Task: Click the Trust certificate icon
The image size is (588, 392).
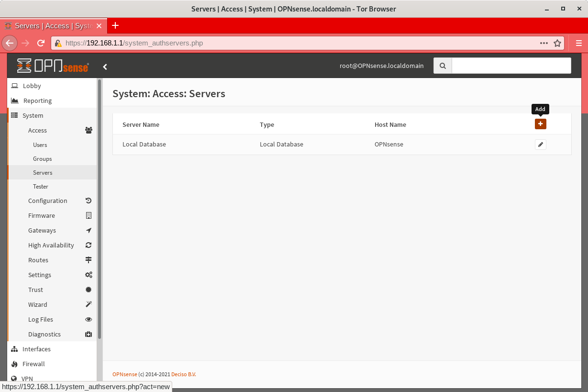Action: tap(89, 290)
